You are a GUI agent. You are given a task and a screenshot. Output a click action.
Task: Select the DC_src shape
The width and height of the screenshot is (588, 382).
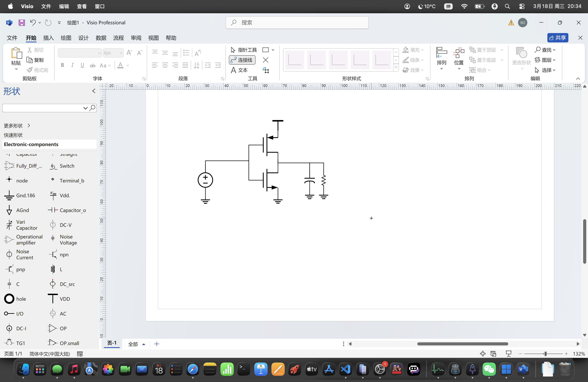(62, 284)
